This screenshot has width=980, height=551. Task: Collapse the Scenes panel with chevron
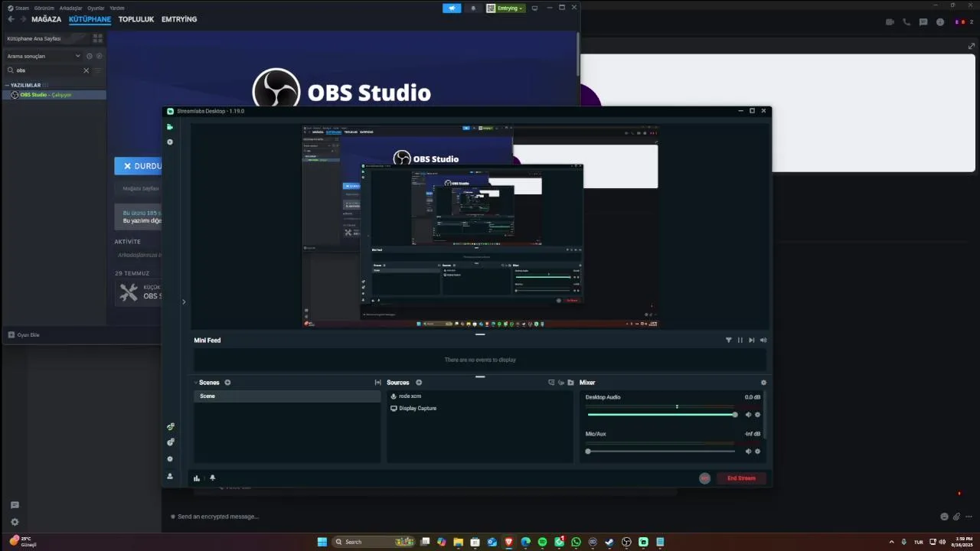[196, 383]
